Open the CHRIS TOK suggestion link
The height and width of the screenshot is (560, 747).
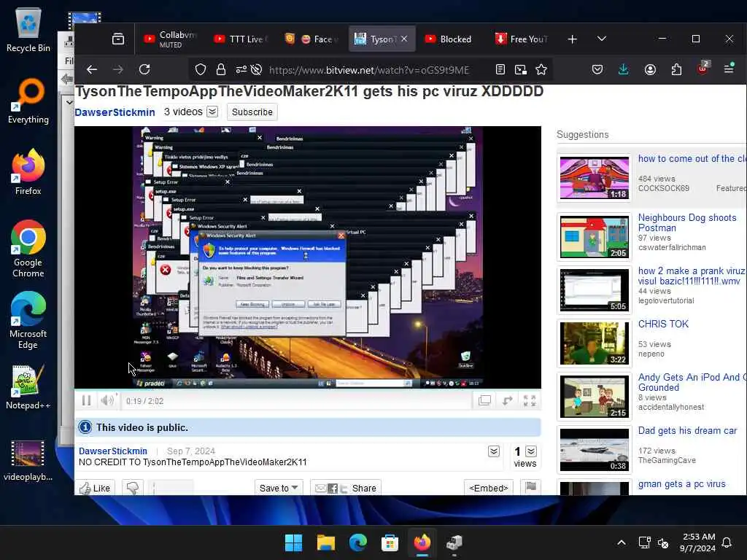tap(663, 324)
